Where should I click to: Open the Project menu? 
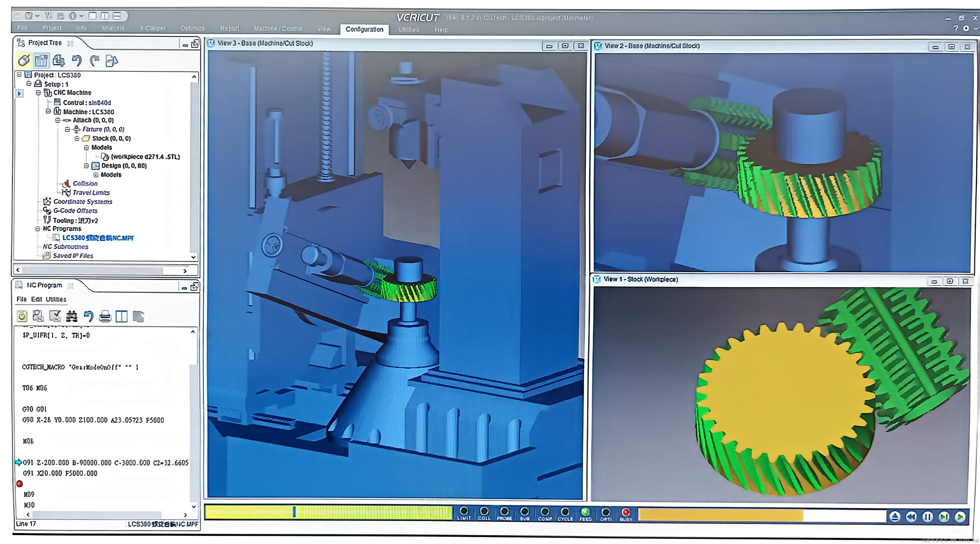pos(52,28)
